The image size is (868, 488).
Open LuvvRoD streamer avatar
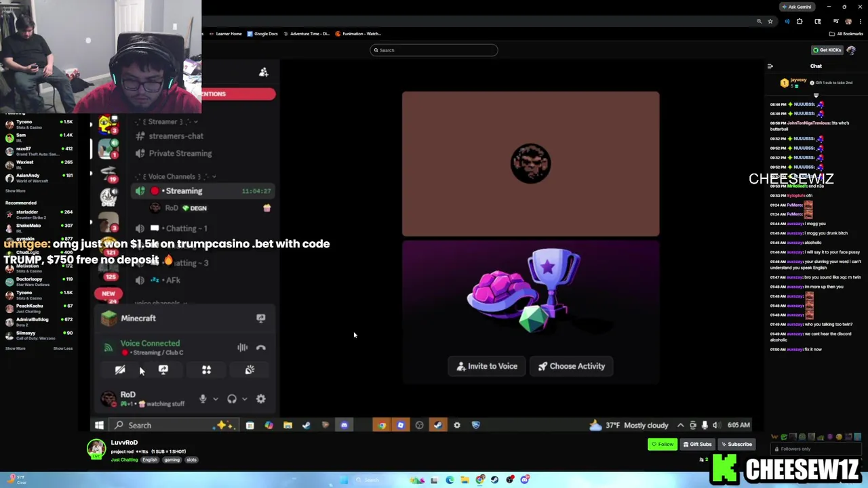pos(96,449)
